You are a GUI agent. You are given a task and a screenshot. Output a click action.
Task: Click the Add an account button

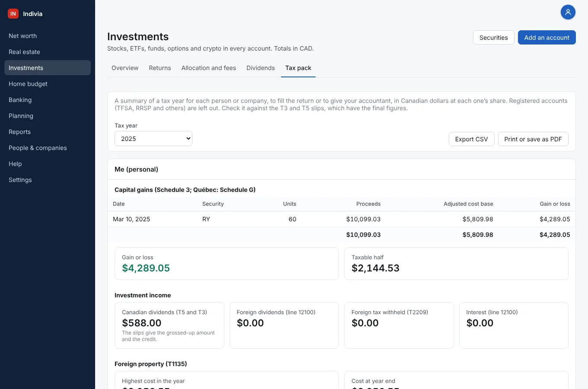(547, 38)
